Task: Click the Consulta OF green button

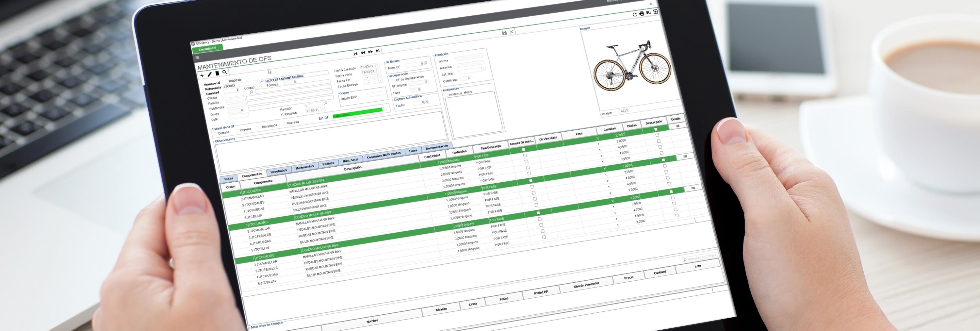Action: pyautogui.click(x=207, y=48)
